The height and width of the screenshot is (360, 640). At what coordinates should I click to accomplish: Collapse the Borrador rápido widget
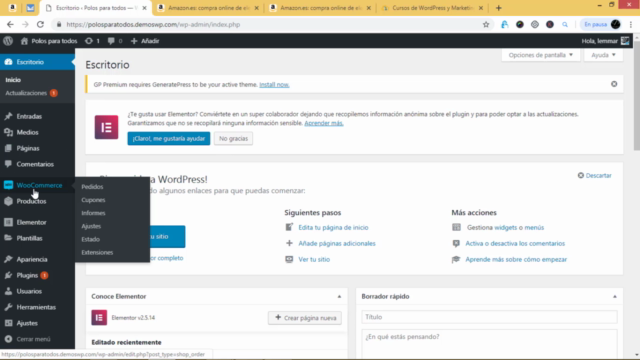615,296
